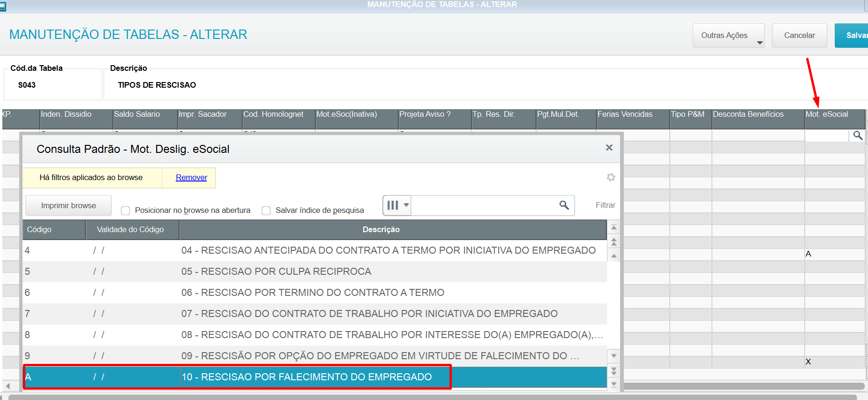Focus the search text field in the dialog
868x400 pixels.
[x=483, y=205]
